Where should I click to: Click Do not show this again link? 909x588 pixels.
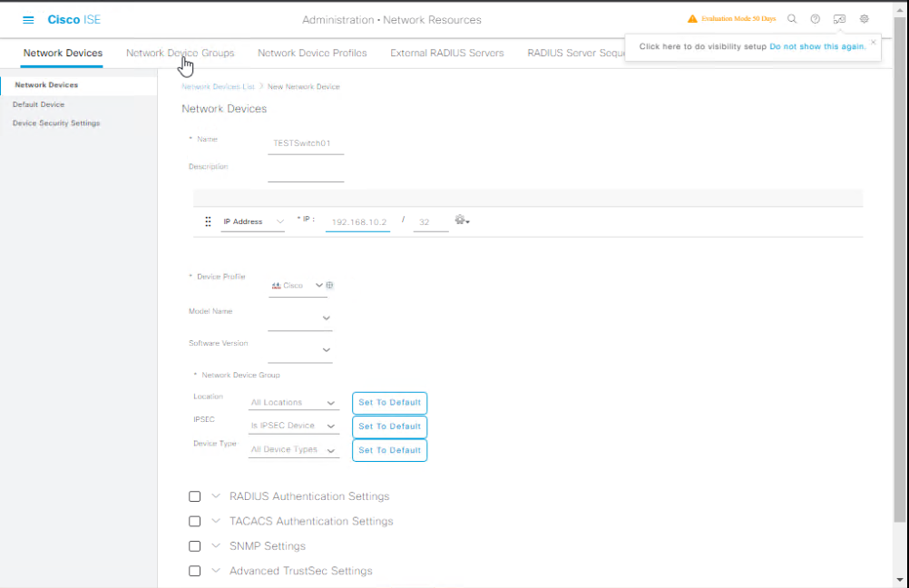pyautogui.click(x=817, y=46)
